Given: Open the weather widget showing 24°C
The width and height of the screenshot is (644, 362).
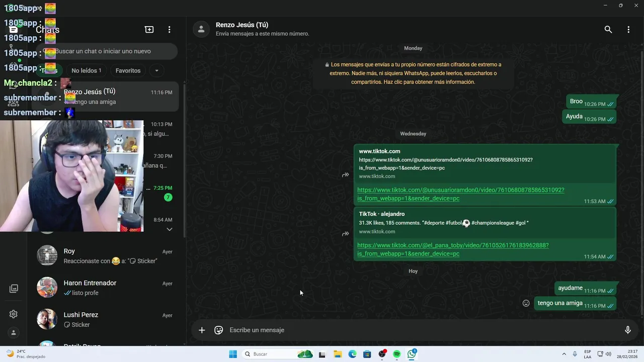Looking at the screenshot, I should (x=25, y=354).
